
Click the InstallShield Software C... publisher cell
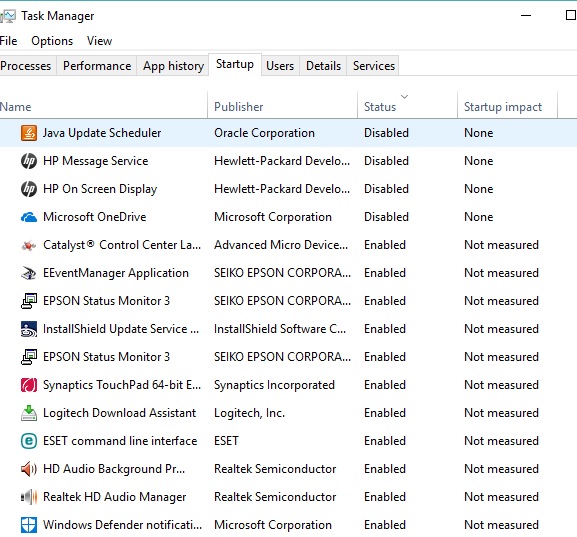tap(280, 329)
